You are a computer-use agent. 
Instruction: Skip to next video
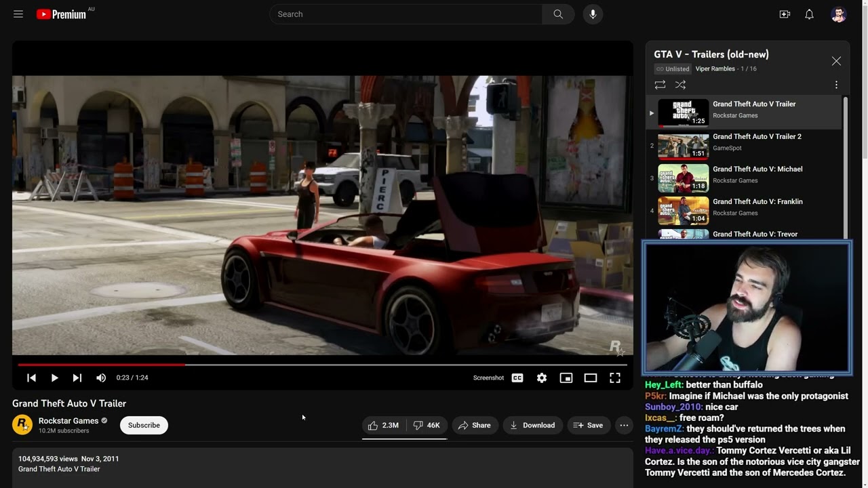pos(77,378)
